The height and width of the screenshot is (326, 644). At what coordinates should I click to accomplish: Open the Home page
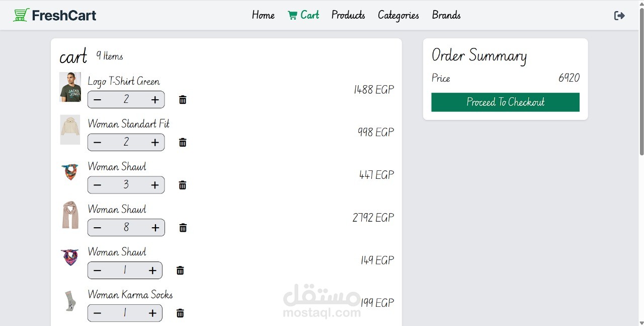pyautogui.click(x=263, y=15)
